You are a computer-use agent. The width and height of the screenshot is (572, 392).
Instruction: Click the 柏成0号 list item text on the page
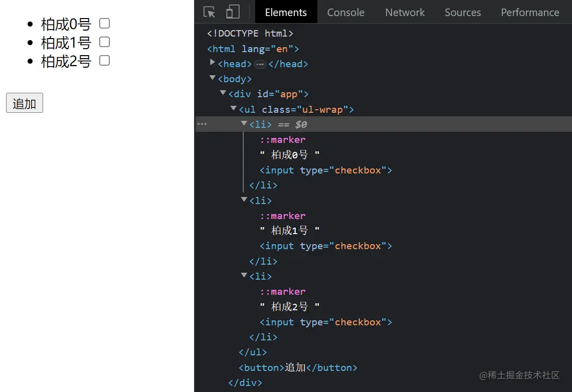(66, 25)
